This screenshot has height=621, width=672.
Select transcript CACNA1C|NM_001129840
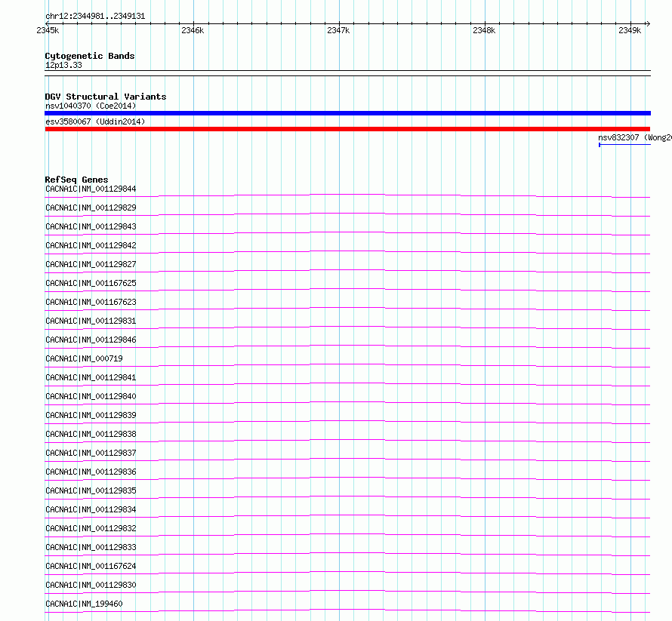pos(91,396)
